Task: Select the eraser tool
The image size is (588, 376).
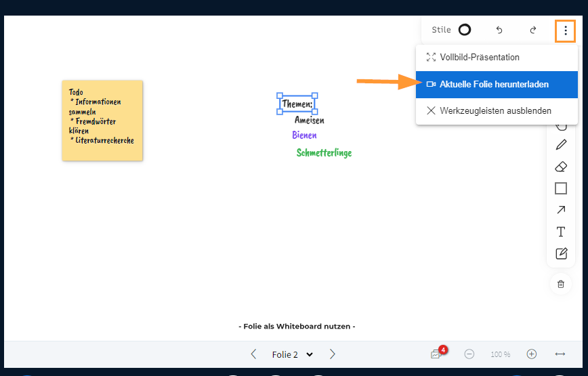Action: pos(561,167)
